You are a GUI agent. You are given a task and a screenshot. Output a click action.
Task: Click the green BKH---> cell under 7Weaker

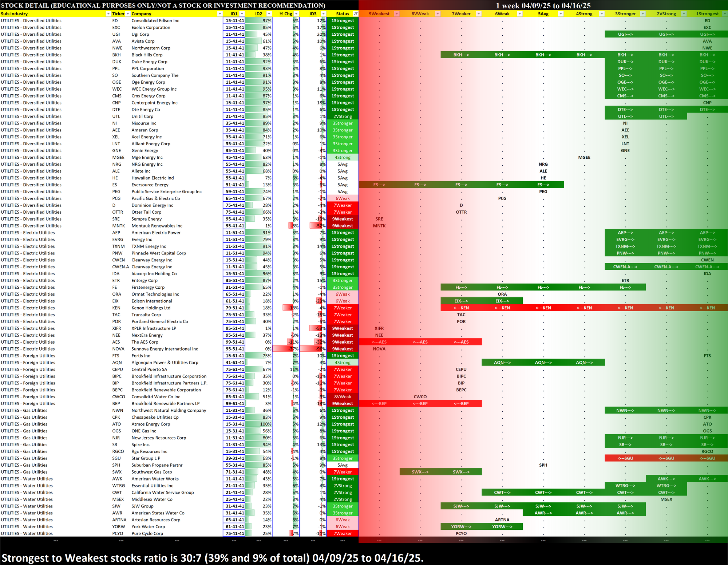(461, 55)
